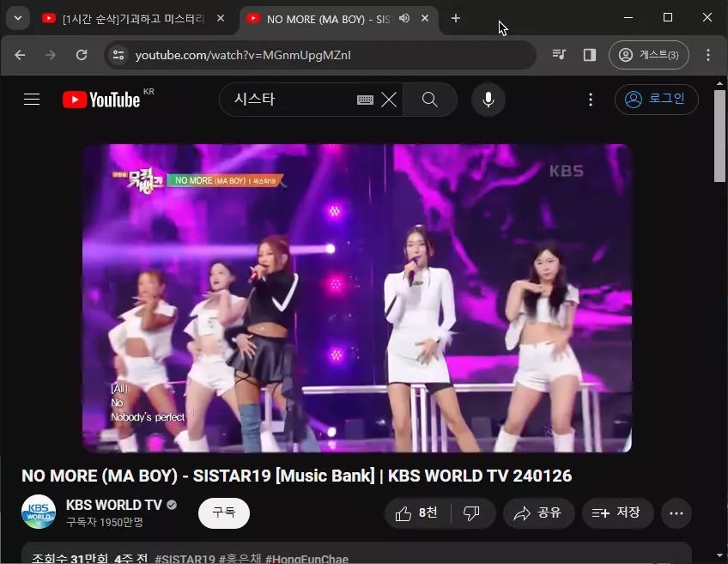Click the #SISTAR19 hashtag link
Image resolution: width=728 pixels, height=564 pixels.
pyautogui.click(x=185, y=559)
